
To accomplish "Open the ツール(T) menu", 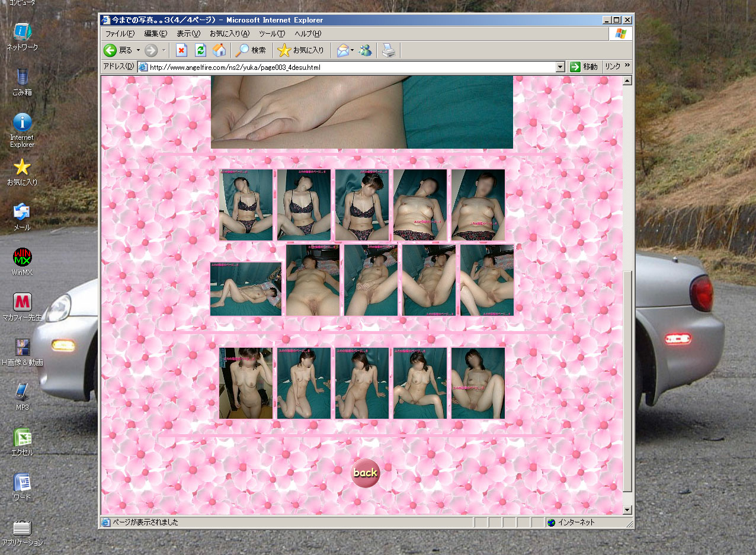I will 271,34.
